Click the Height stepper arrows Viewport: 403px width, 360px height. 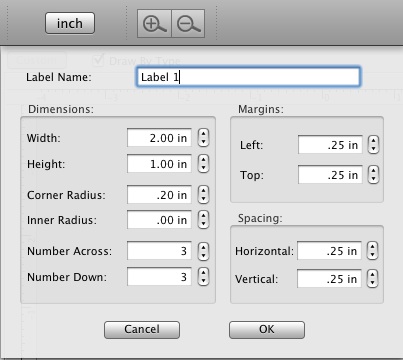(203, 164)
